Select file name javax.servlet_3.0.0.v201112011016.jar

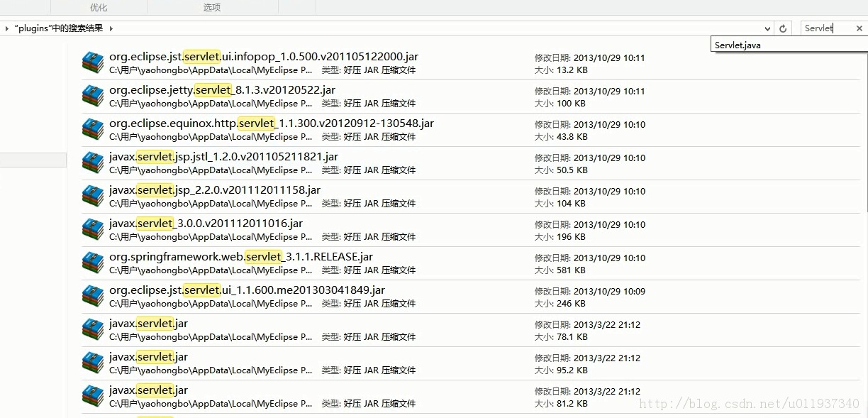pos(206,223)
